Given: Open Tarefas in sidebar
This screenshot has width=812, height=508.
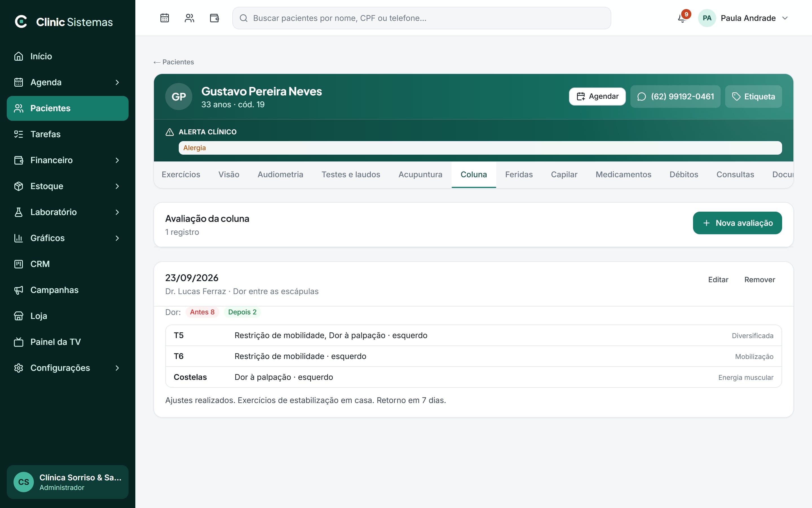Looking at the screenshot, I should tap(67, 134).
